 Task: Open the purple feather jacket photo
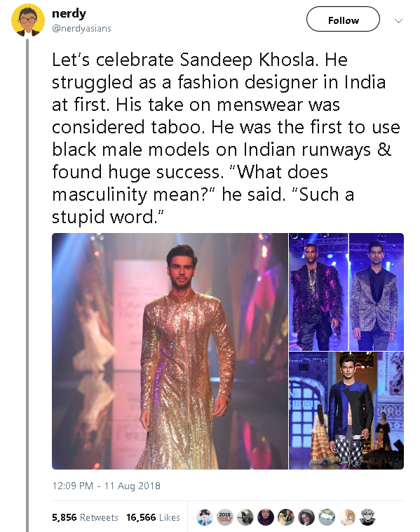[318, 292]
